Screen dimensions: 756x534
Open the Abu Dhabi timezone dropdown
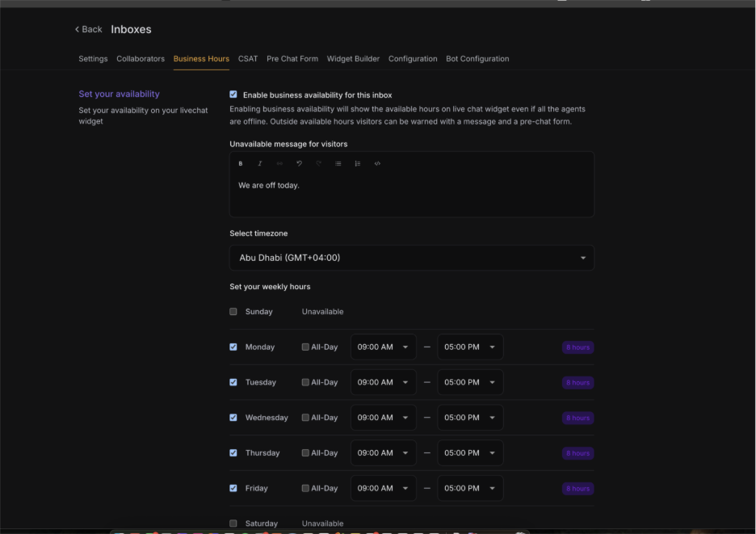tap(412, 258)
